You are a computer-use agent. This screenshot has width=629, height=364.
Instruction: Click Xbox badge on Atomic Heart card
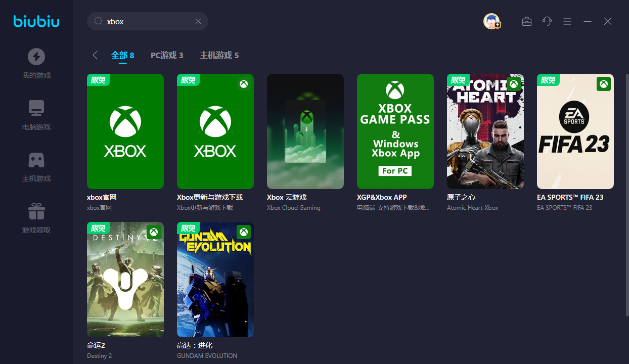click(x=514, y=84)
